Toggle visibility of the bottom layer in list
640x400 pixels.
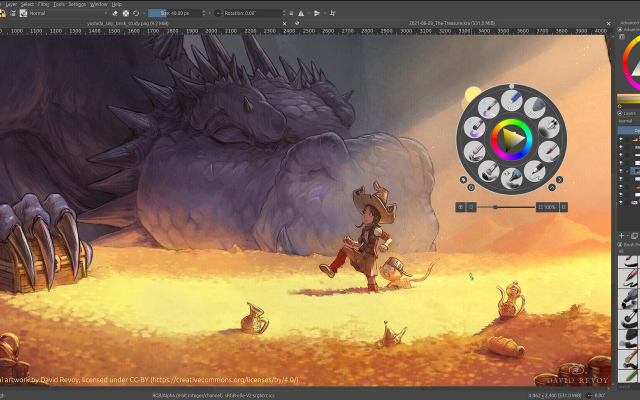coord(621,202)
